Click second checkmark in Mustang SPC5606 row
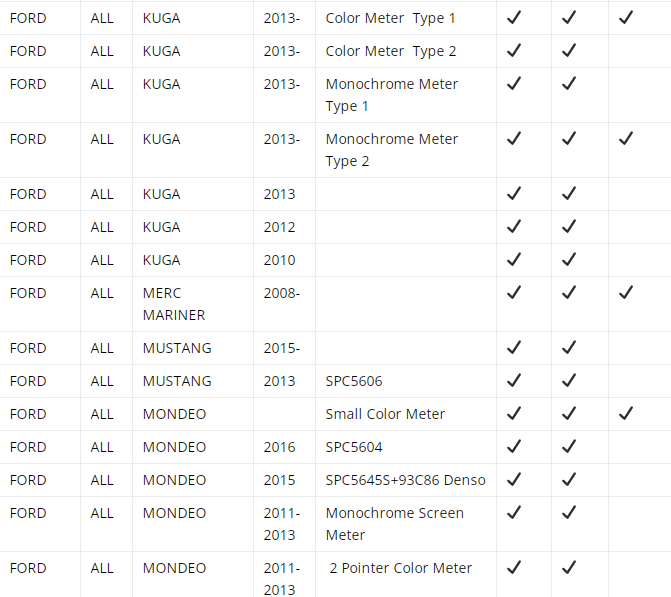The width and height of the screenshot is (671, 597). coord(568,381)
